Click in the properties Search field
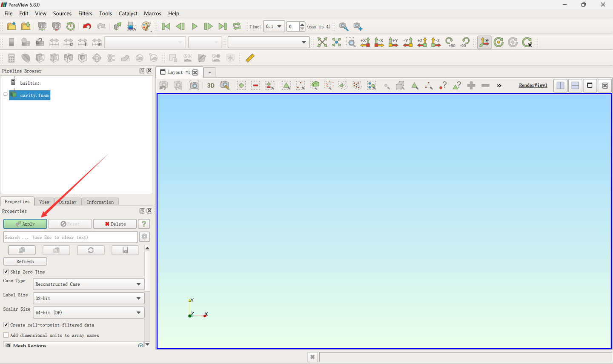The height and width of the screenshot is (364, 613). pyautogui.click(x=70, y=238)
